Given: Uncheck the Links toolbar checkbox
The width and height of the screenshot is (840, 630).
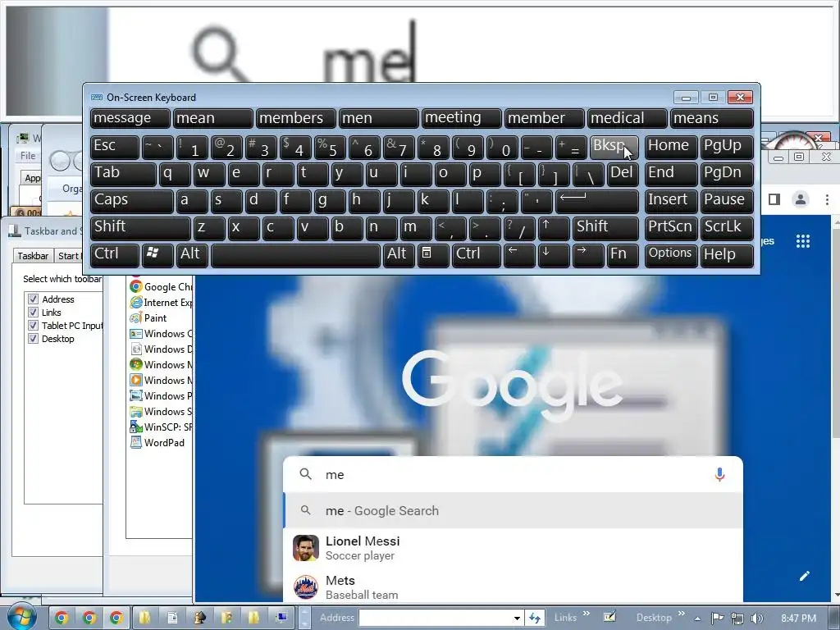Looking at the screenshot, I should pyautogui.click(x=33, y=313).
